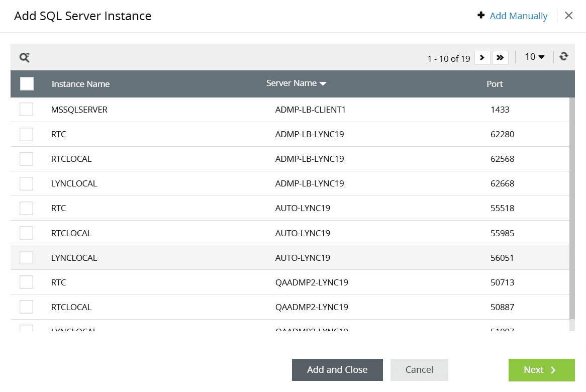Close the Add SQL Server Instance dialog
Image resolution: width=586 pixels, height=392 pixels.
point(568,15)
